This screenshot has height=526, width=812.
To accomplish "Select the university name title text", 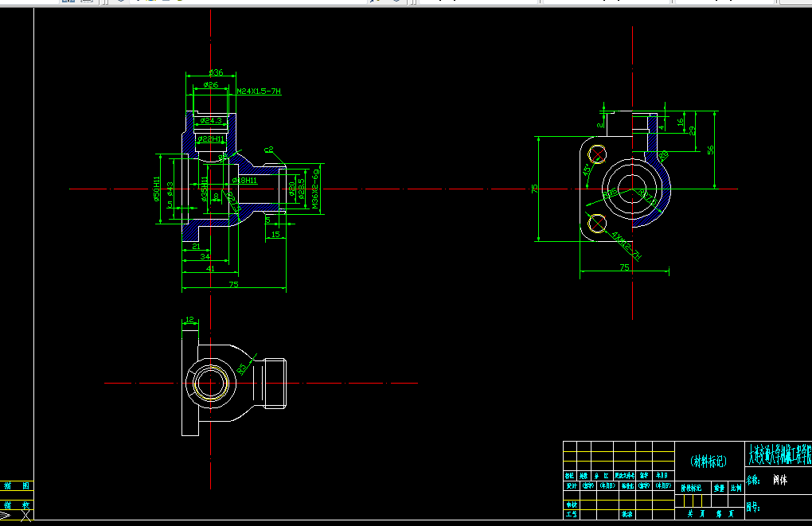I will 779,454.
